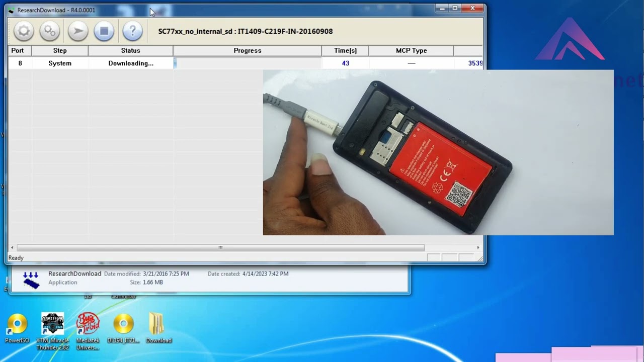The image size is (644, 362).
Task: Minimize the ResearchDownload window
Action: tap(442, 9)
